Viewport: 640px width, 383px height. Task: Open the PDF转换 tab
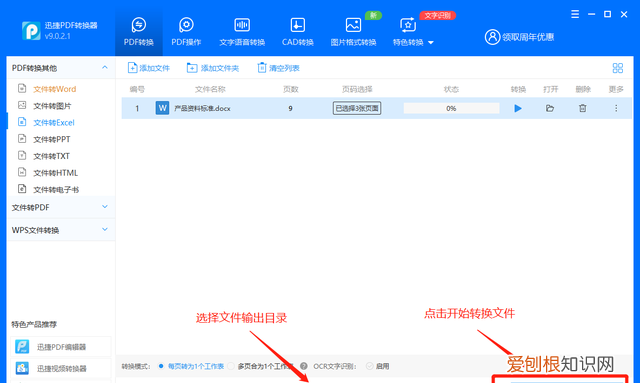[139, 32]
